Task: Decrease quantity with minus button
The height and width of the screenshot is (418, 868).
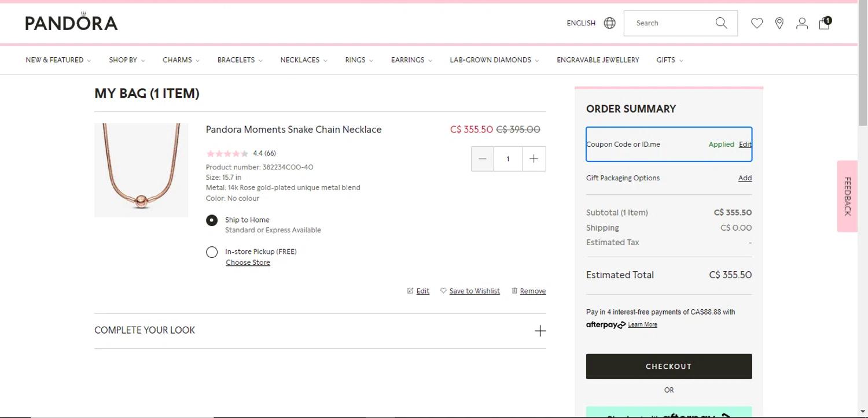Action: point(483,158)
